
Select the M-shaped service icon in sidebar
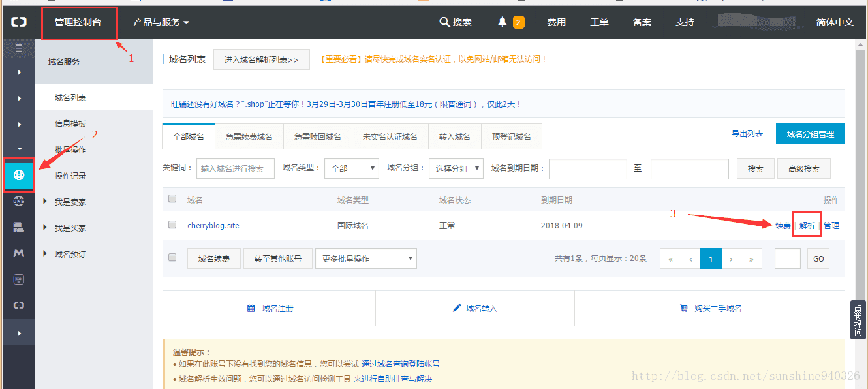pos(18,253)
